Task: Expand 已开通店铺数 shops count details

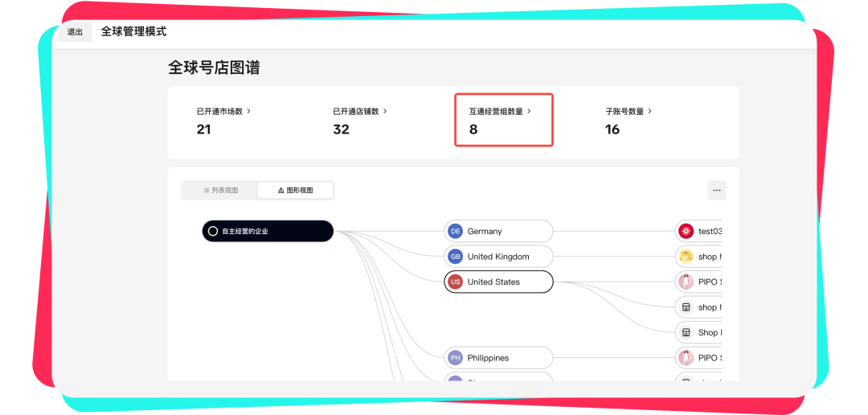Action: coord(360,112)
